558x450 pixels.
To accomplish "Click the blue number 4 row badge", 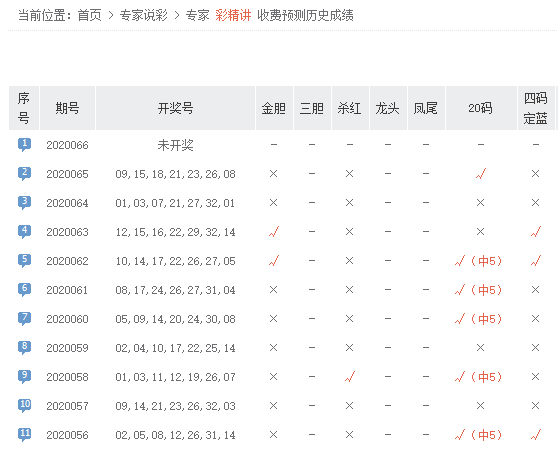I will (x=24, y=232).
